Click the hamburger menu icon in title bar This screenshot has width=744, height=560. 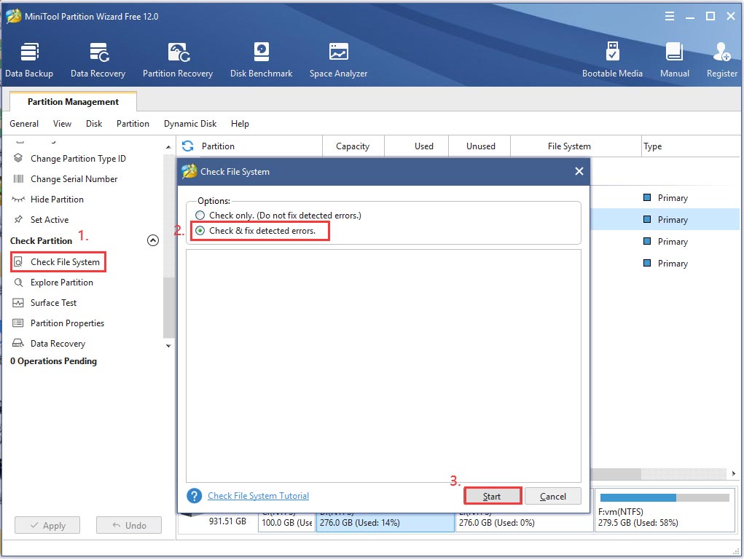tap(670, 17)
